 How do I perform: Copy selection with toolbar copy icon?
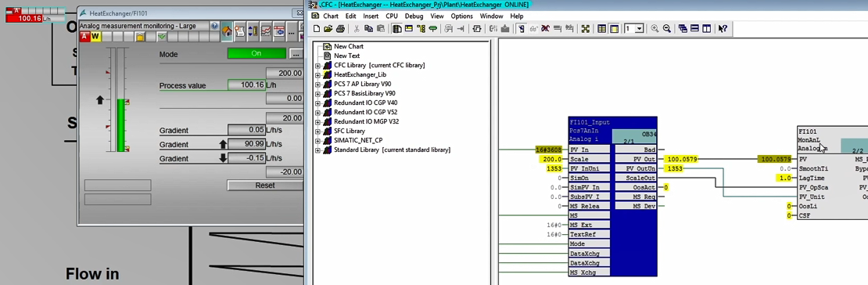click(x=368, y=29)
